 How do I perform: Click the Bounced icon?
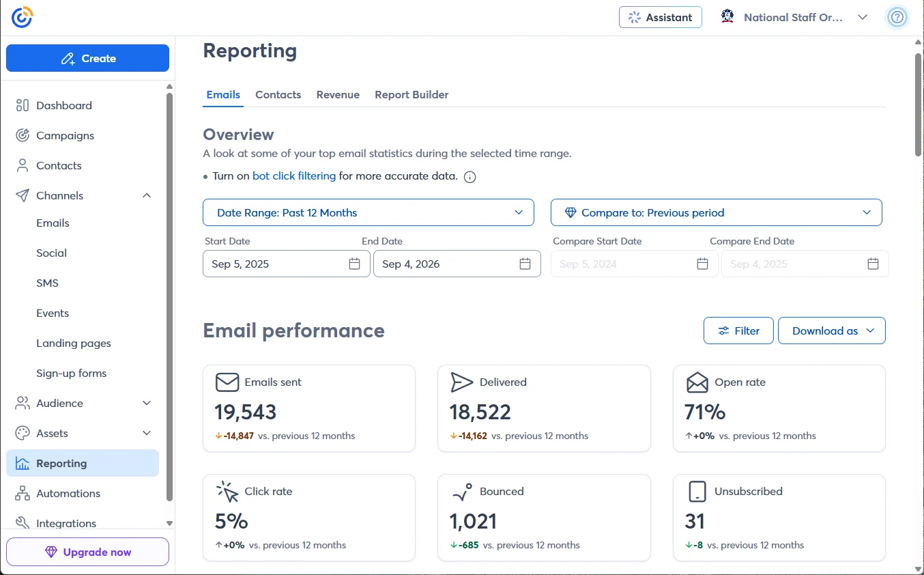click(462, 491)
